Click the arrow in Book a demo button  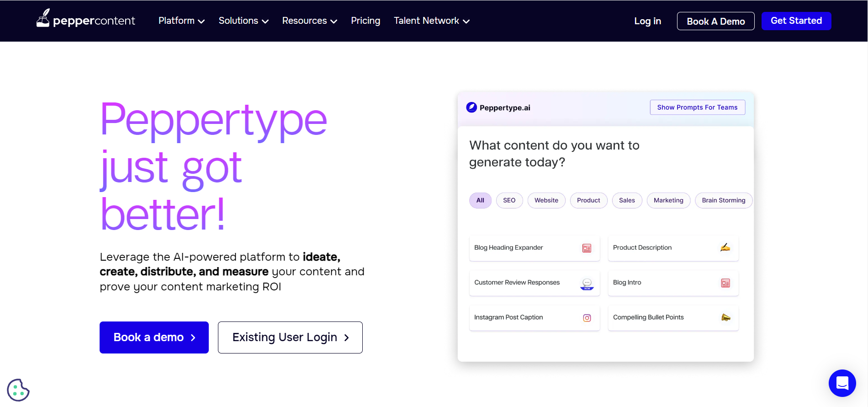[x=193, y=337]
